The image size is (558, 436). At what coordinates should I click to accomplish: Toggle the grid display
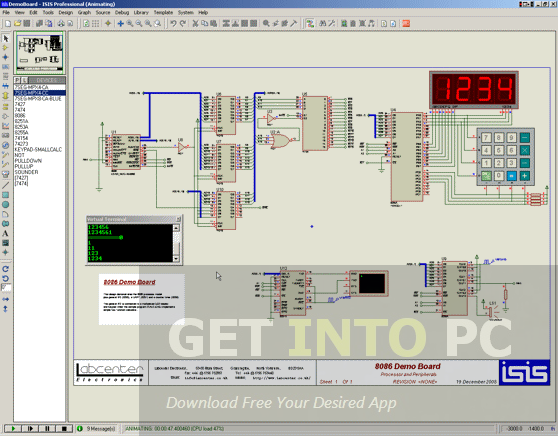tap(96, 23)
